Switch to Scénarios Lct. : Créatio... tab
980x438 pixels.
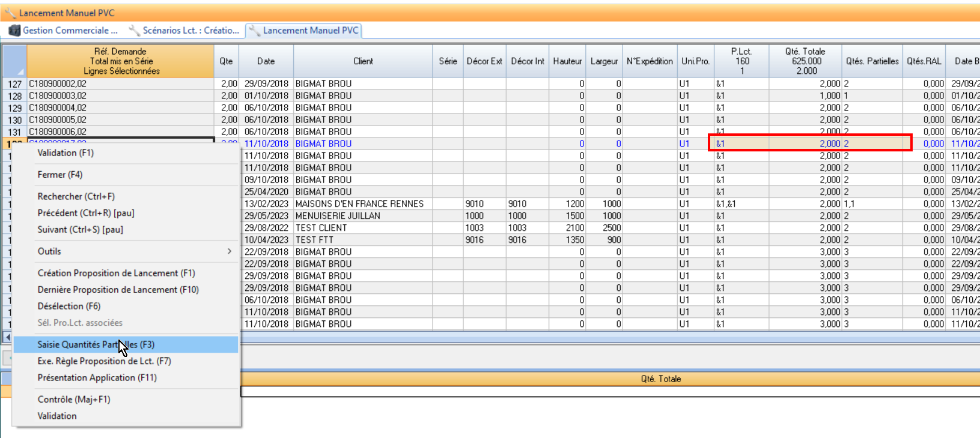click(x=190, y=30)
